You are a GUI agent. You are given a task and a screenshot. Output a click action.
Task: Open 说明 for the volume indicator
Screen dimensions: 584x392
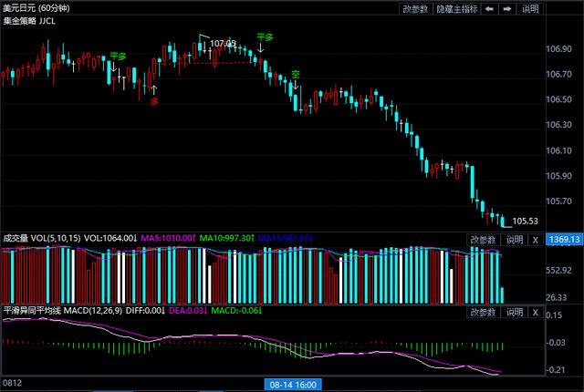[514, 239]
